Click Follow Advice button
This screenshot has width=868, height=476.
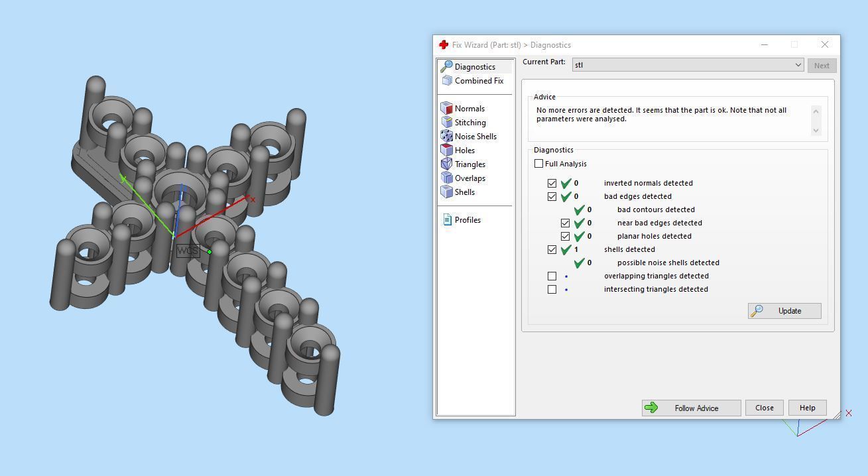click(x=691, y=408)
